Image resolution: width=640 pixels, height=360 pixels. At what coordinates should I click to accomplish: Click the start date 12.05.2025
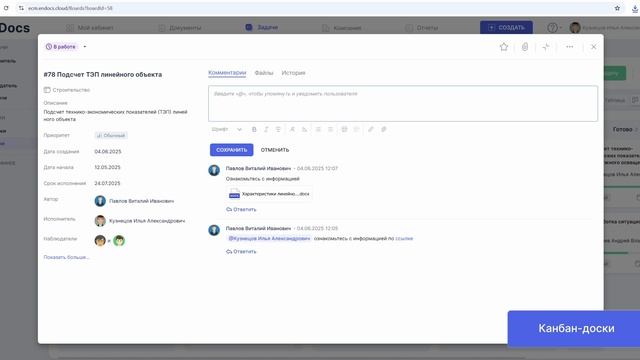(x=107, y=167)
